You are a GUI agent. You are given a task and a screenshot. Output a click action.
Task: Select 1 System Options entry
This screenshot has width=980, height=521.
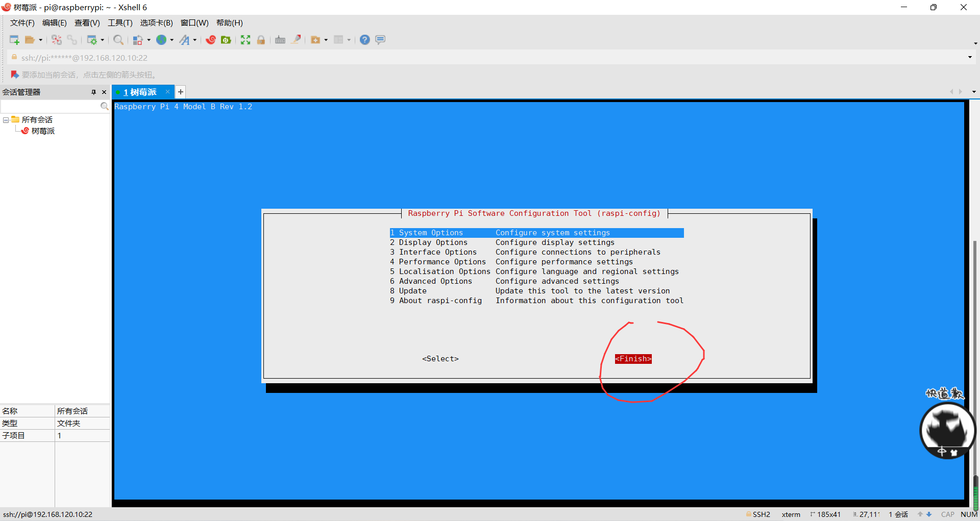pos(536,233)
